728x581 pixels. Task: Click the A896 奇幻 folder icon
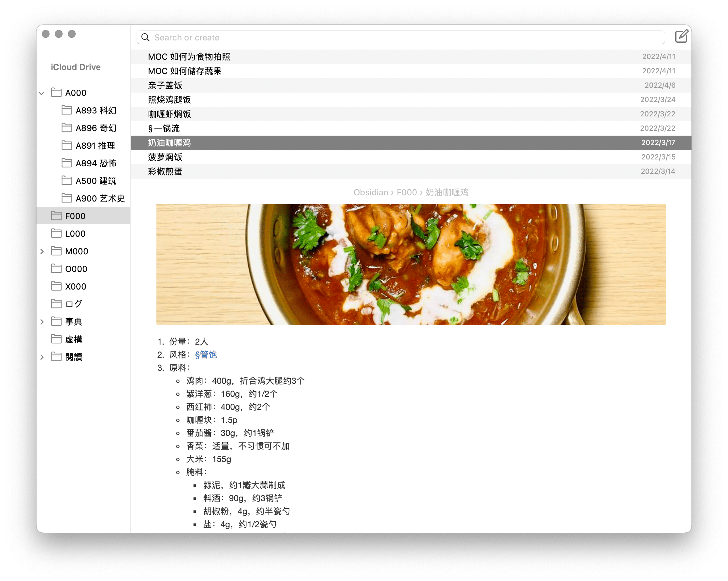[67, 127]
